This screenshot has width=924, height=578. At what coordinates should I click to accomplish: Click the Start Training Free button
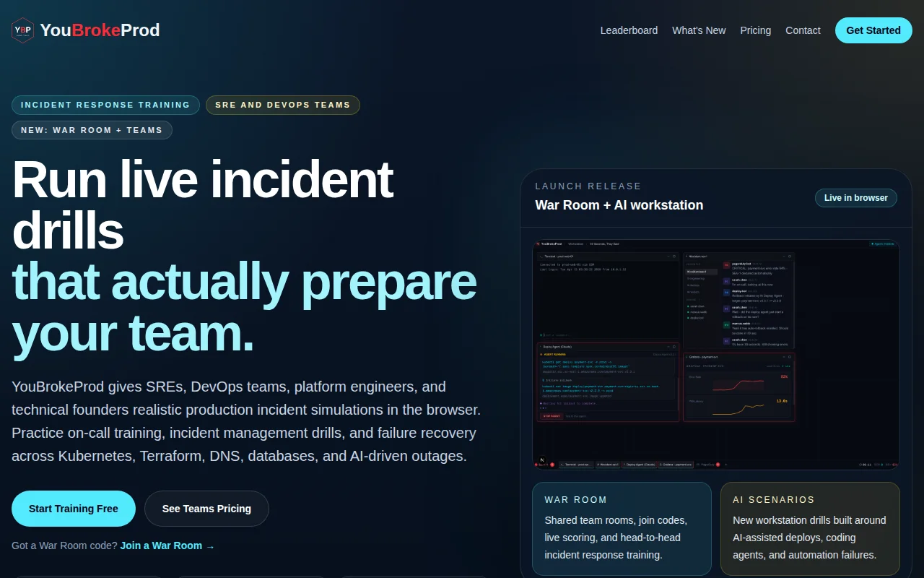coord(74,509)
